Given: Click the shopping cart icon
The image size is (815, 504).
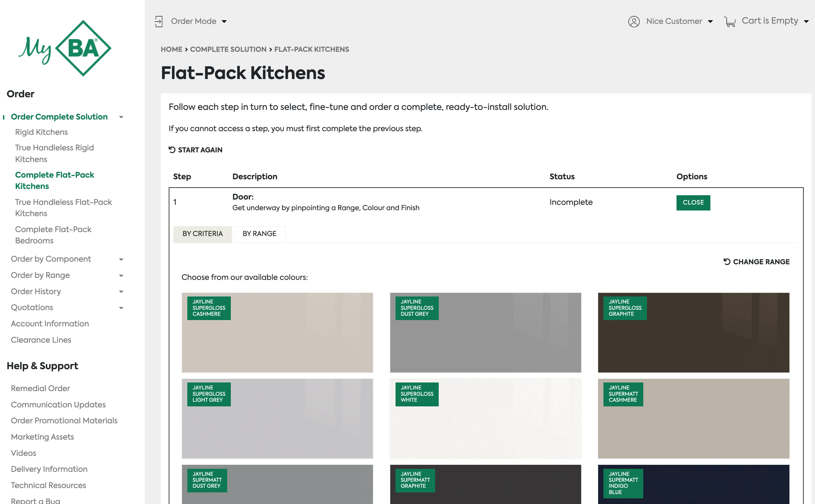Looking at the screenshot, I should 730,22.
